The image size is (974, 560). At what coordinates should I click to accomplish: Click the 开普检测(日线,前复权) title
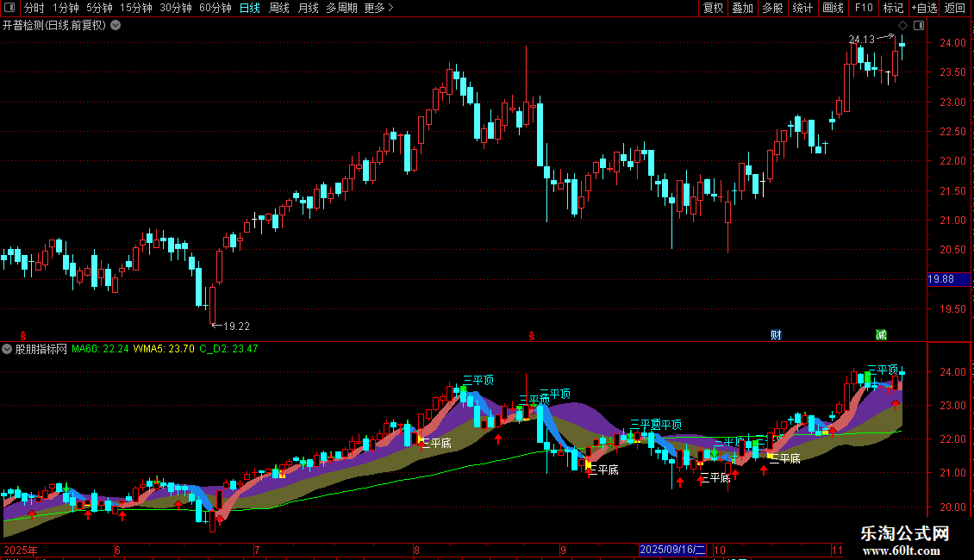(x=54, y=26)
